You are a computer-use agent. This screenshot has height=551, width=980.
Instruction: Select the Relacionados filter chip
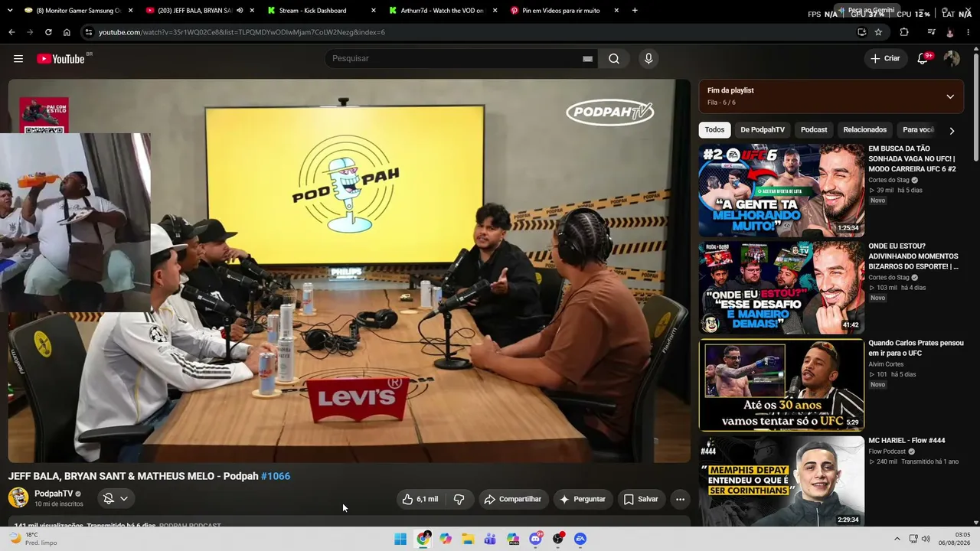click(x=865, y=130)
